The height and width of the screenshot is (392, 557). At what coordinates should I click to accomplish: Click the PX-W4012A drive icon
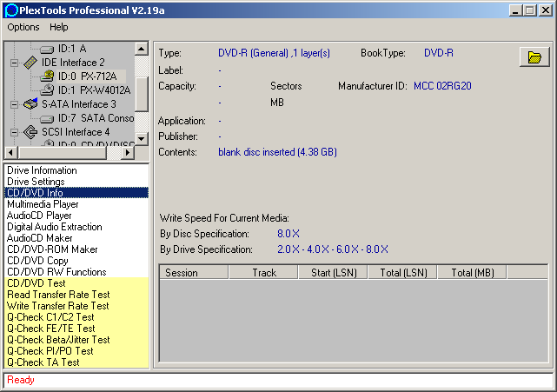[x=47, y=90]
